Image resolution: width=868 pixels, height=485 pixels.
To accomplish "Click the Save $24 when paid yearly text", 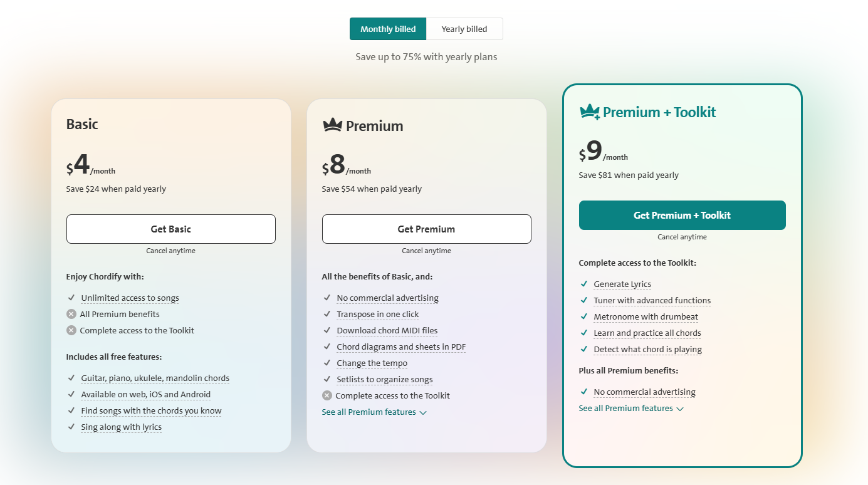I will 116,189.
